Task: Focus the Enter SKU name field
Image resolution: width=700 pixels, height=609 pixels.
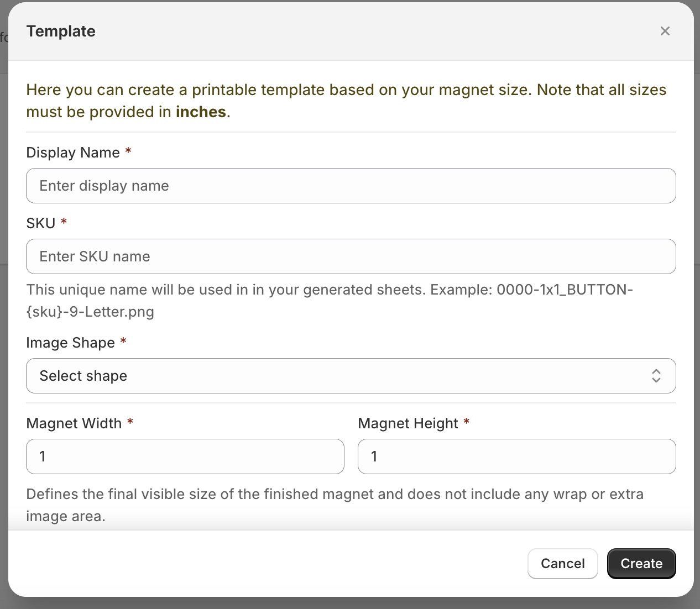Action: [x=351, y=256]
